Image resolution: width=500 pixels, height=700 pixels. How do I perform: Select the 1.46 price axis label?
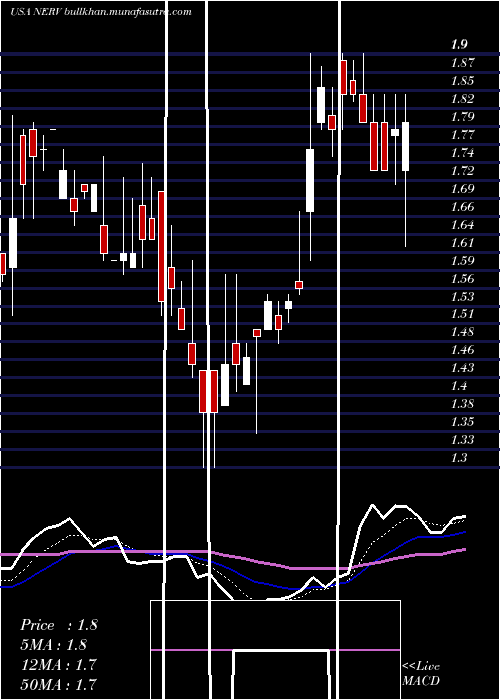(462, 350)
